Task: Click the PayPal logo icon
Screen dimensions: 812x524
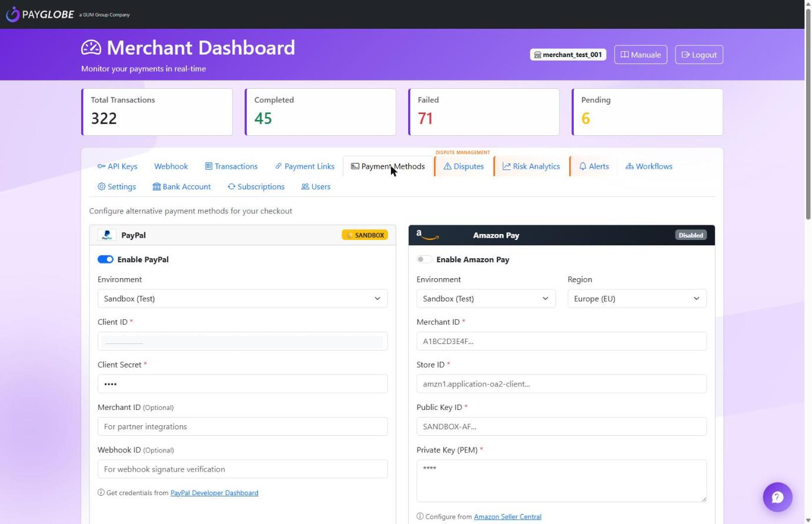Action: pyautogui.click(x=107, y=235)
